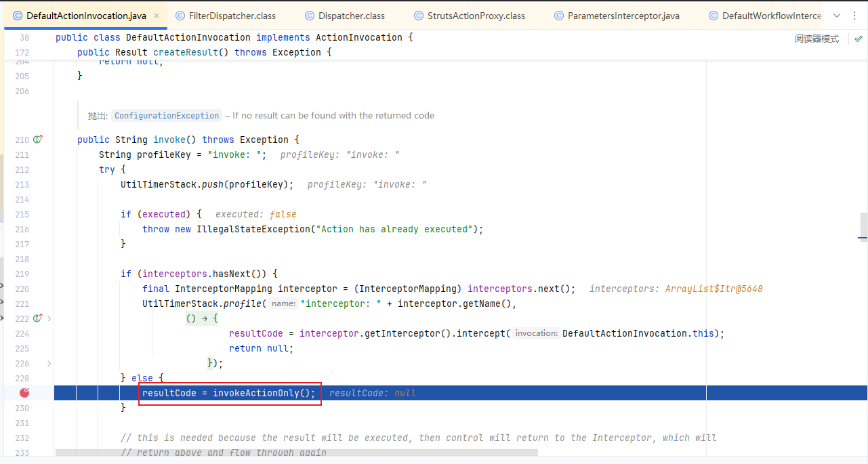Close the DefaultActionInvocation.java tab

(157, 16)
